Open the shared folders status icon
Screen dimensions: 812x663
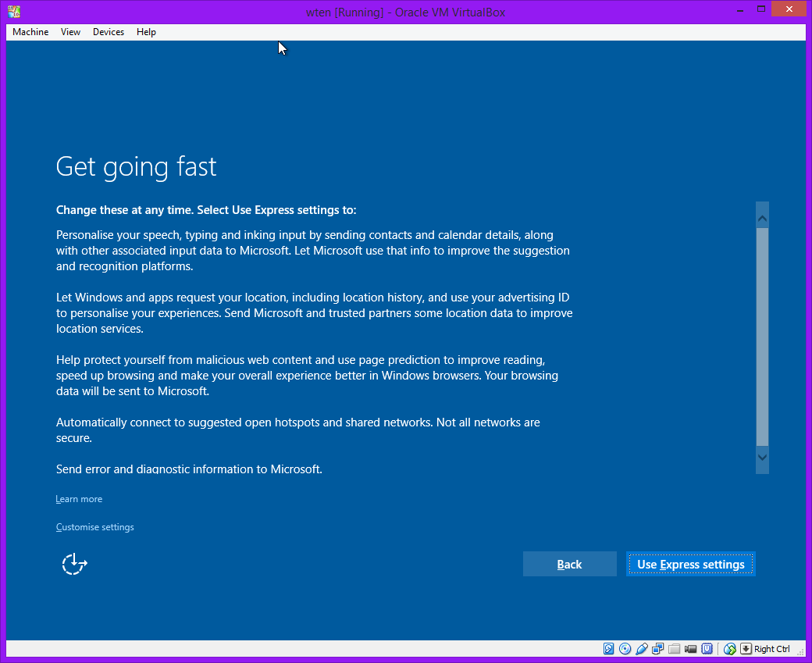[675, 649]
